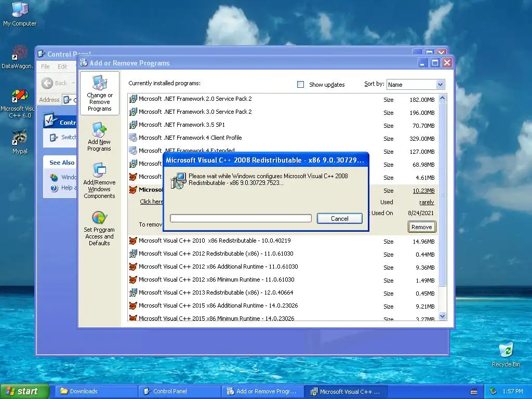Viewport: 532px width, 399px height.
Task: Click icon of Visual C++ 2015 x86 Additional Runtime
Action: 133,305
